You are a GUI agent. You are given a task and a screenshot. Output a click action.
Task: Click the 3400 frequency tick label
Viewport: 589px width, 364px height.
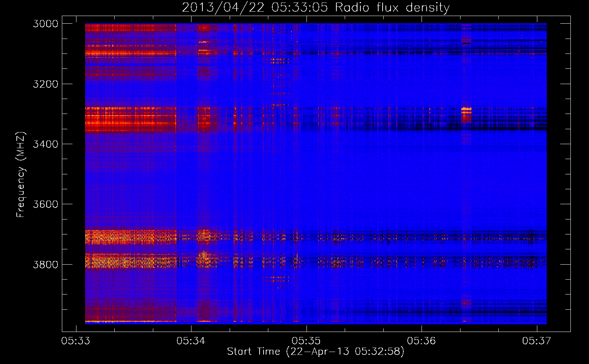[x=46, y=144]
